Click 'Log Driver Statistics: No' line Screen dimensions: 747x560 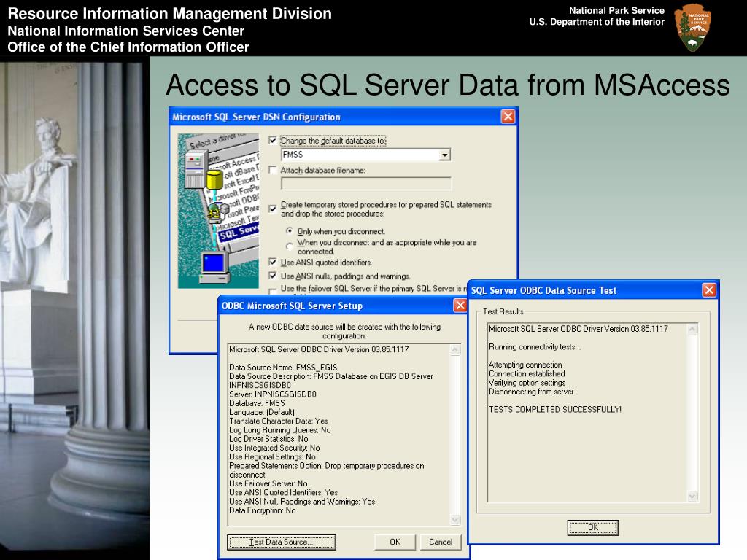click(268, 439)
